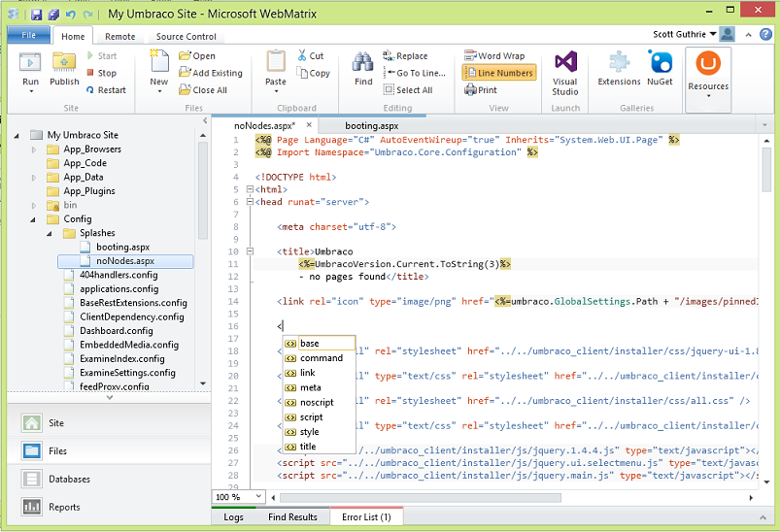Collapse the My Umbraco Site root node
Viewport: 780px width, 532px height.
coord(17,135)
